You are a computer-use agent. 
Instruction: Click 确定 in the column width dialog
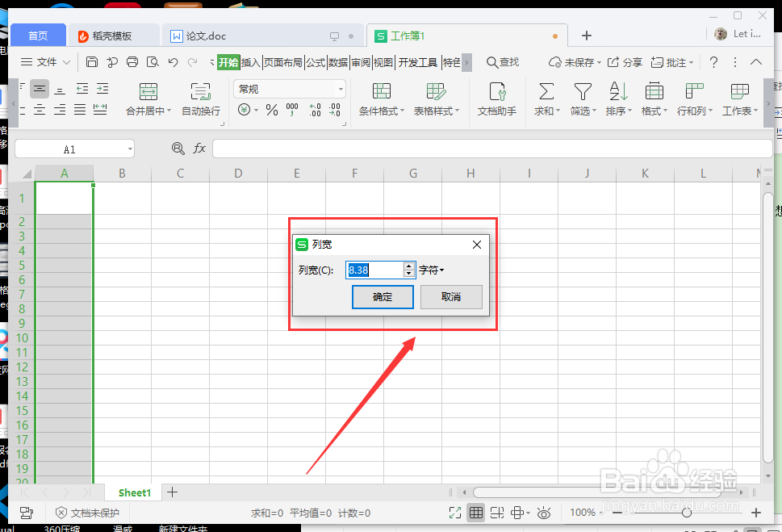click(383, 297)
